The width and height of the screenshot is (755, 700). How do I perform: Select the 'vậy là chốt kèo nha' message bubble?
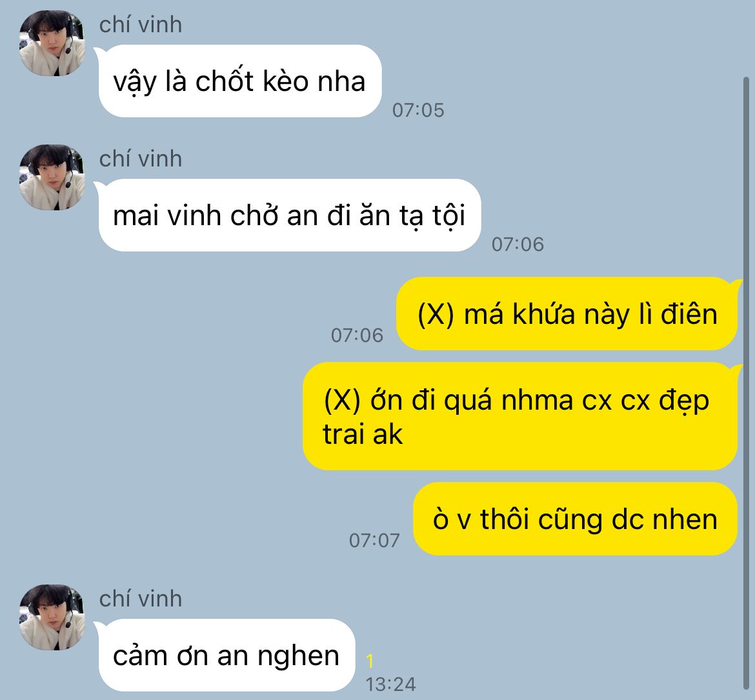click(239, 81)
